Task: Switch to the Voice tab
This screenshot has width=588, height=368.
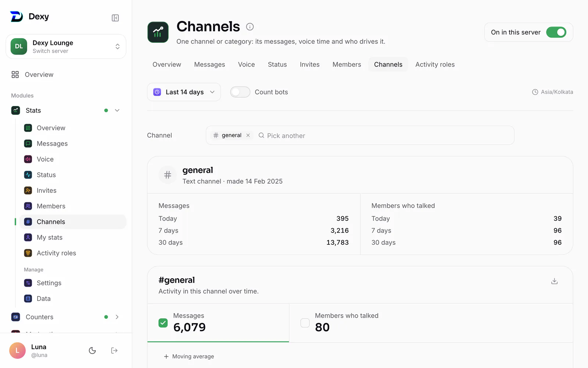Action: pyautogui.click(x=246, y=64)
